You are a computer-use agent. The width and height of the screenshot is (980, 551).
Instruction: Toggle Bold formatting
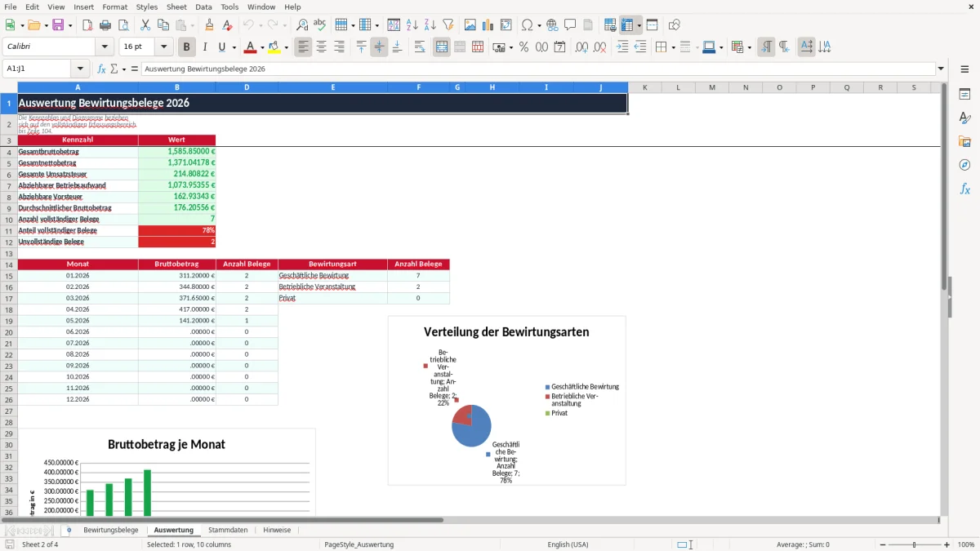coord(187,47)
